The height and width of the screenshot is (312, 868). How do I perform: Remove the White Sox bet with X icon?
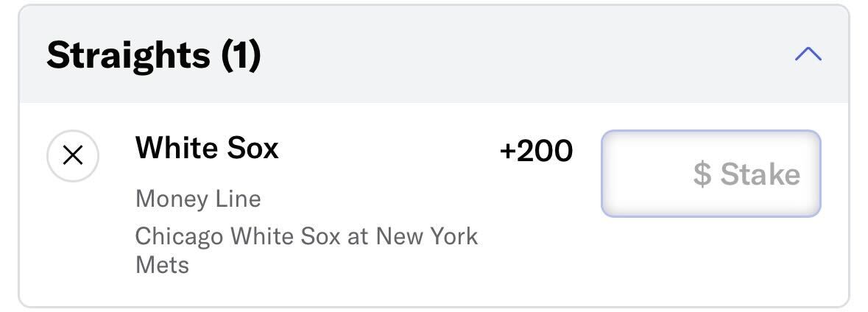coord(73,156)
